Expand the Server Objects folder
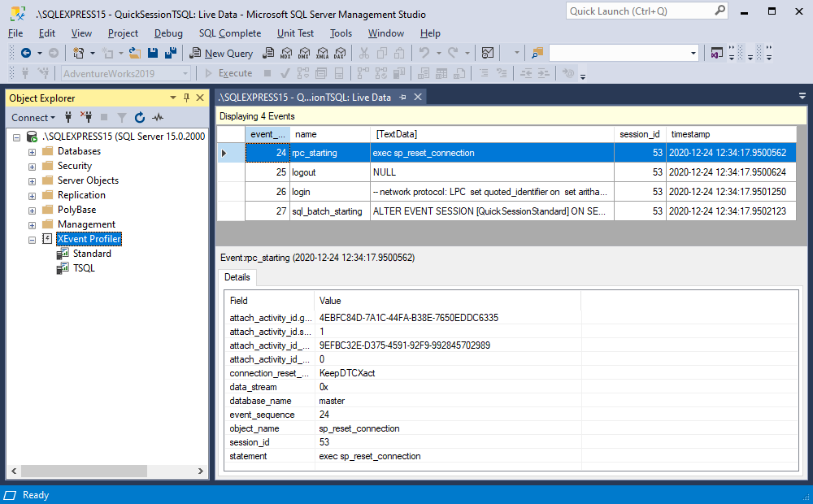The width and height of the screenshot is (813, 504). coord(32,181)
